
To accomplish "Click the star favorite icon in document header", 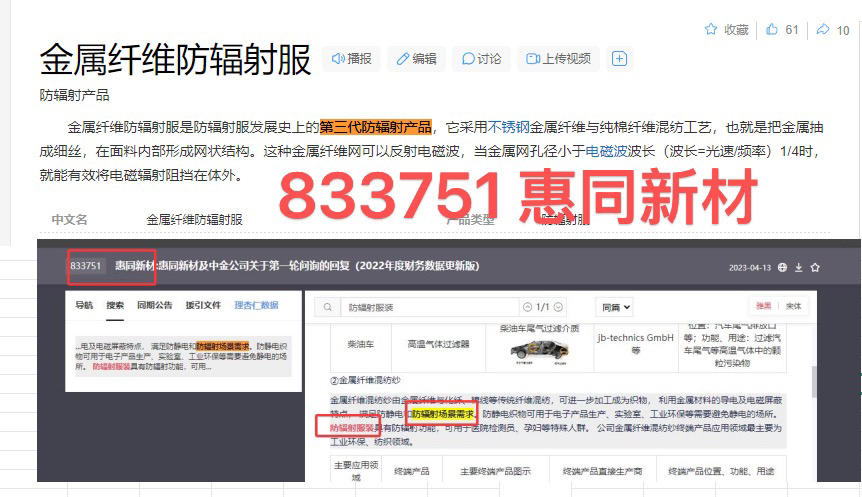I will [815, 267].
